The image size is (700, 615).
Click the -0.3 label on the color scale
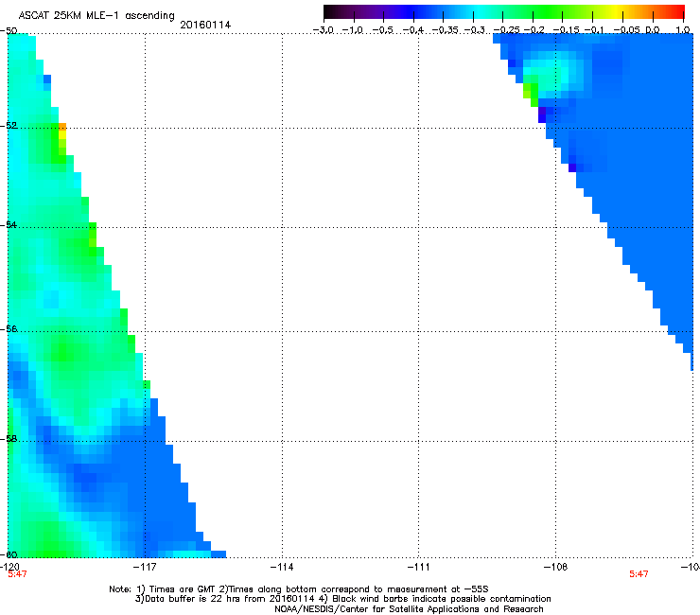coord(475,30)
